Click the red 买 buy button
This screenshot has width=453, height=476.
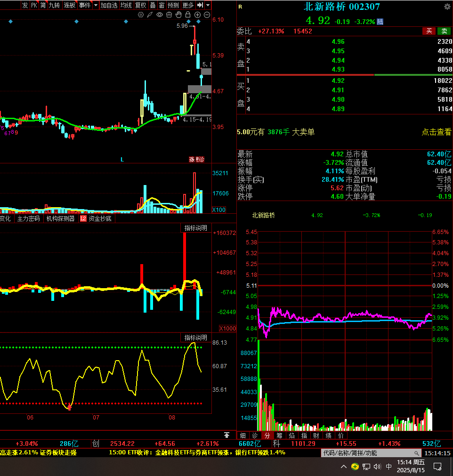pyautogui.click(x=429, y=31)
